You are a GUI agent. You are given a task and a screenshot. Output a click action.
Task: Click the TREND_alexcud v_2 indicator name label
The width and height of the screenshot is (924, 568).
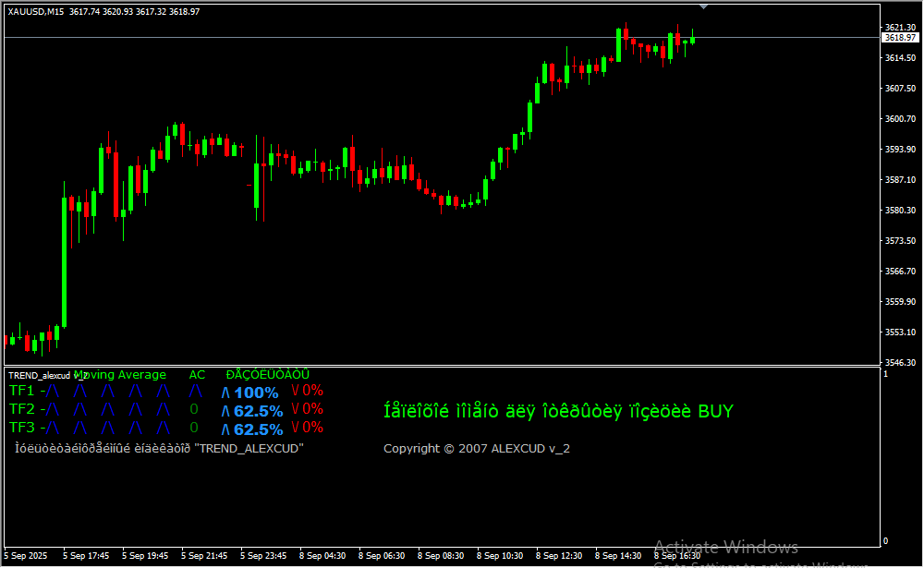pos(46,375)
